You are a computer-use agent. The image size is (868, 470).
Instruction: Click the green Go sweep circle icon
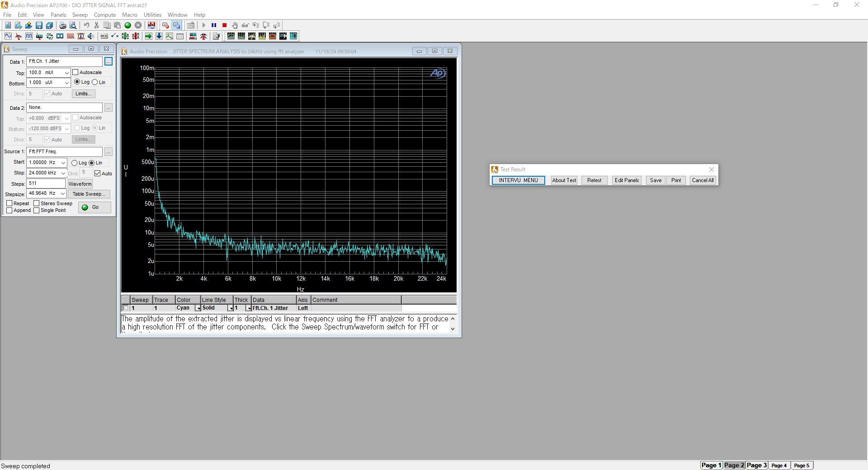128,25
